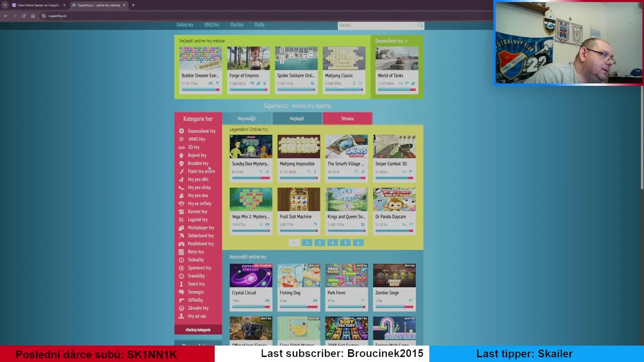Open the World of Tanks thumbnail
The height and width of the screenshot is (362, 644).
396,58
